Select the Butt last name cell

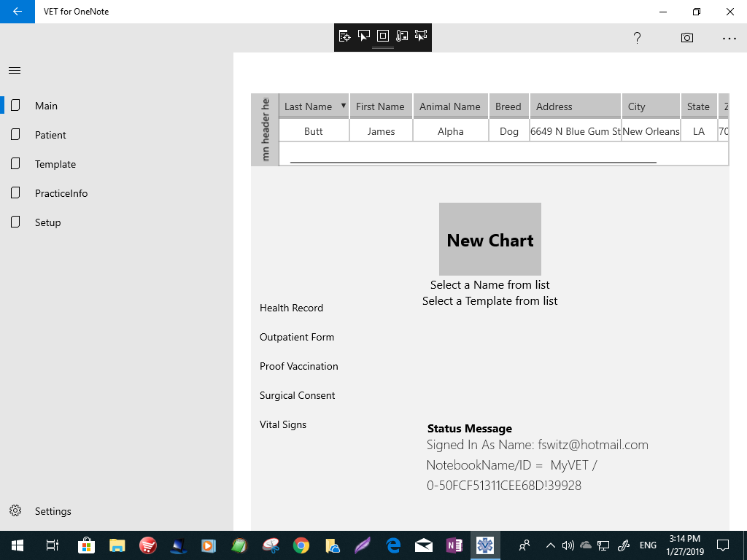point(314,131)
